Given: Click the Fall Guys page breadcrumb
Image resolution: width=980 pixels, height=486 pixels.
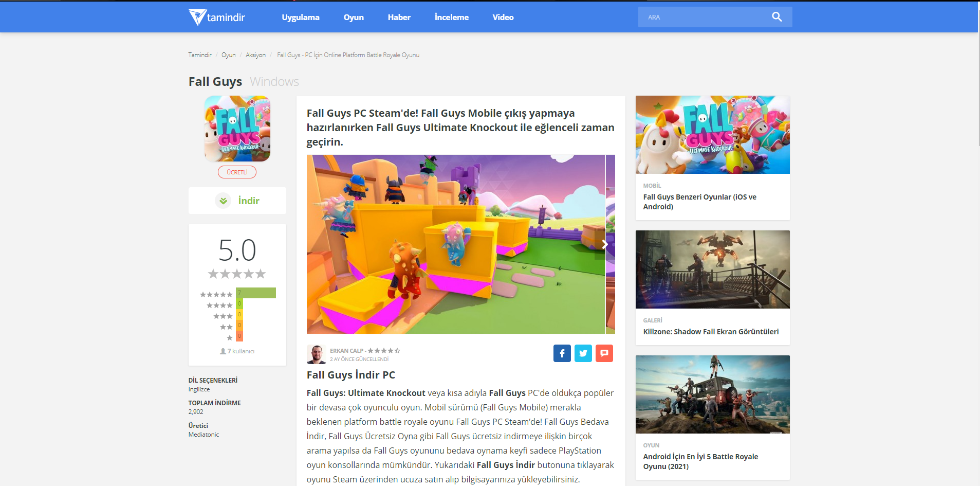Looking at the screenshot, I should 348,55.
